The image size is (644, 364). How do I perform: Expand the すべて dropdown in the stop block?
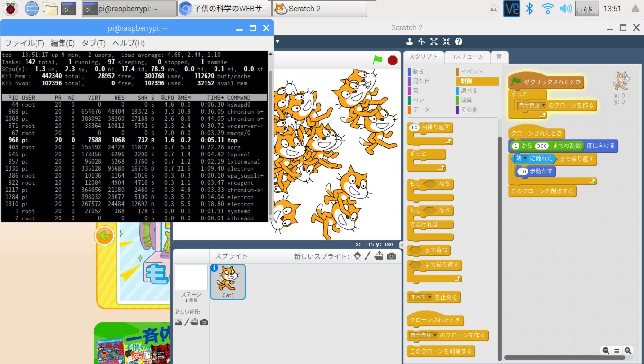[430, 298]
